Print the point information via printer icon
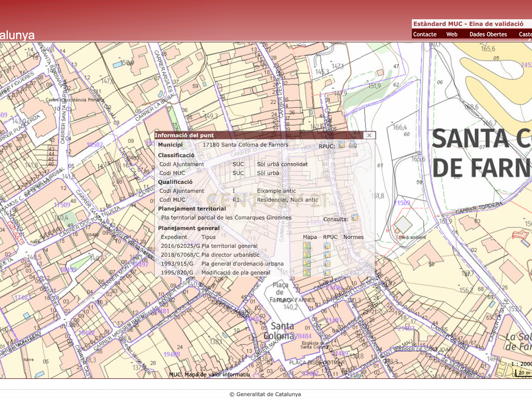 coord(353,145)
